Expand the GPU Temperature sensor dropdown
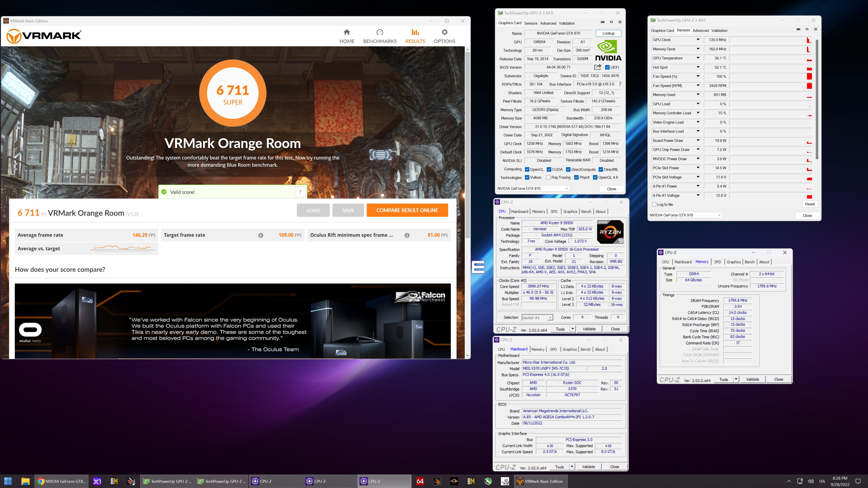Viewport: 868px width, 488px height. pos(698,58)
